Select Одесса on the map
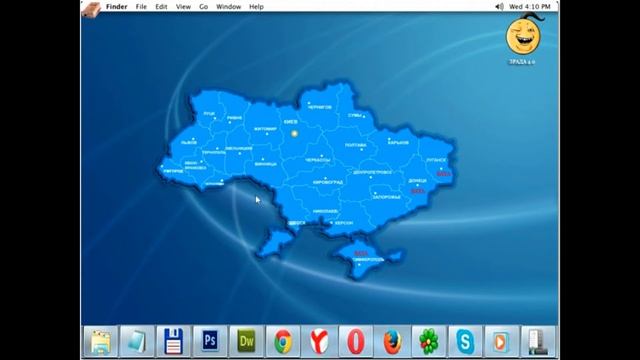The width and height of the screenshot is (640, 360). pyautogui.click(x=297, y=223)
